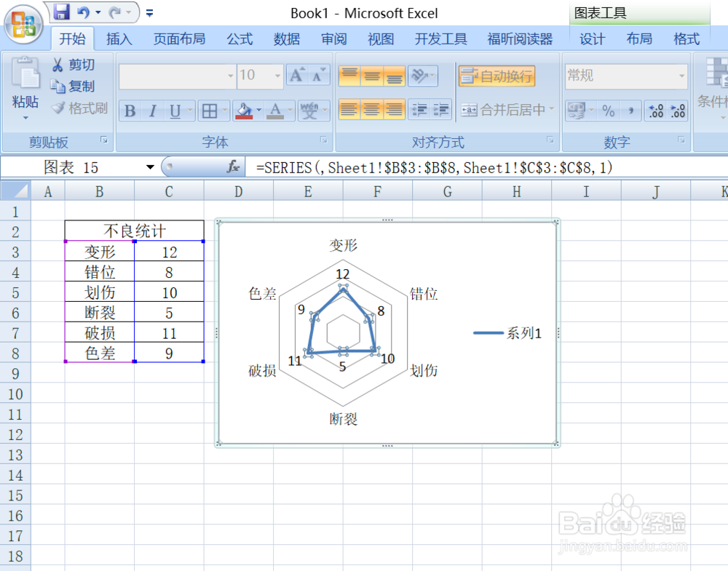The height and width of the screenshot is (571, 728).
Task: Apply bold formatting with the B icon
Action: click(129, 111)
